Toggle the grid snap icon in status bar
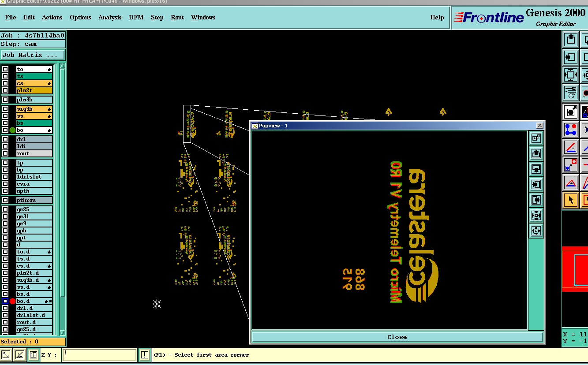 pyautogui.click(x=33, y=354)
